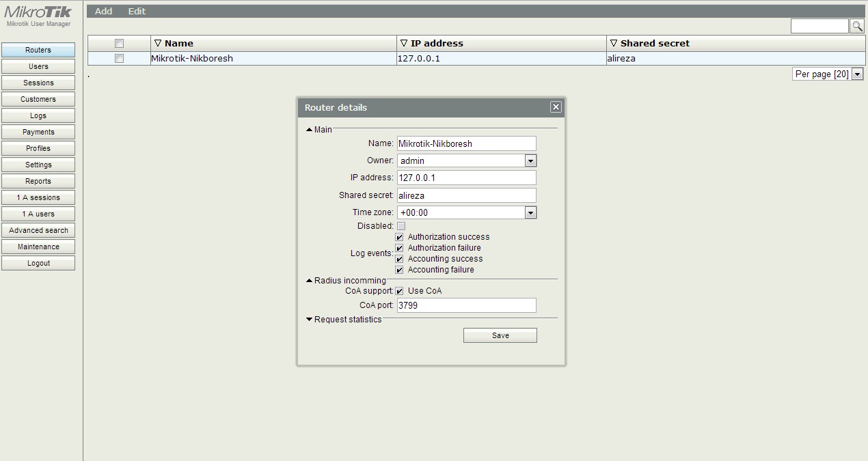Click the CoA port field
Image resolution: width=868 pixels, height=461 pixels.
(x=467, y=305)
